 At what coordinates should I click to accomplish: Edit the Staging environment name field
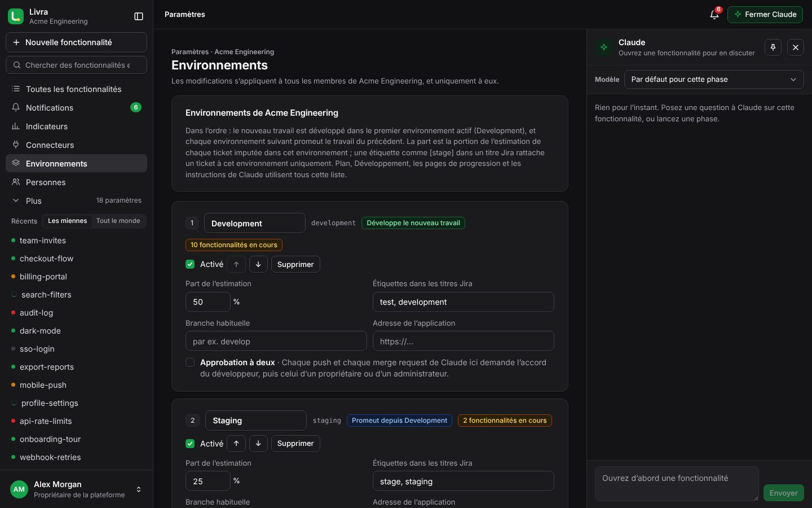point(256,421)
